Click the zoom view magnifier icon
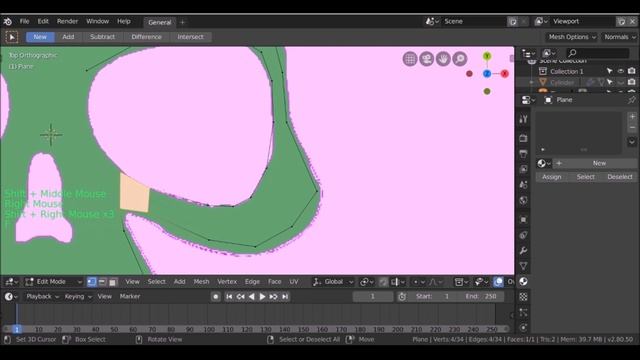 (460, 59)
